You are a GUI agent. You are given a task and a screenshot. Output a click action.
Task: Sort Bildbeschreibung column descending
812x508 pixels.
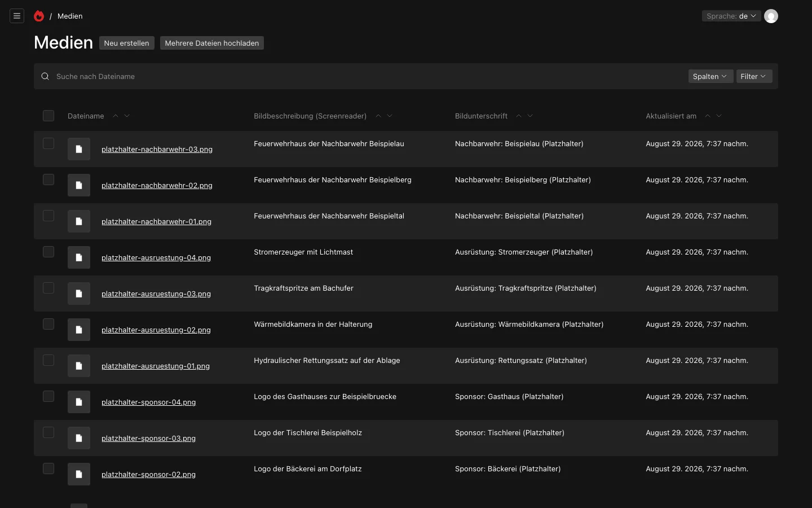click(x=390, y=116)
